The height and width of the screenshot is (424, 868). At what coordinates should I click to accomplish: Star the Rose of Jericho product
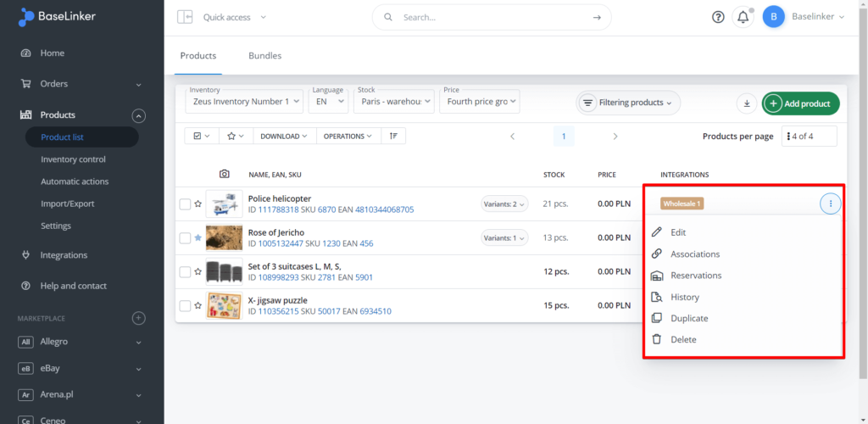[198, 238]
